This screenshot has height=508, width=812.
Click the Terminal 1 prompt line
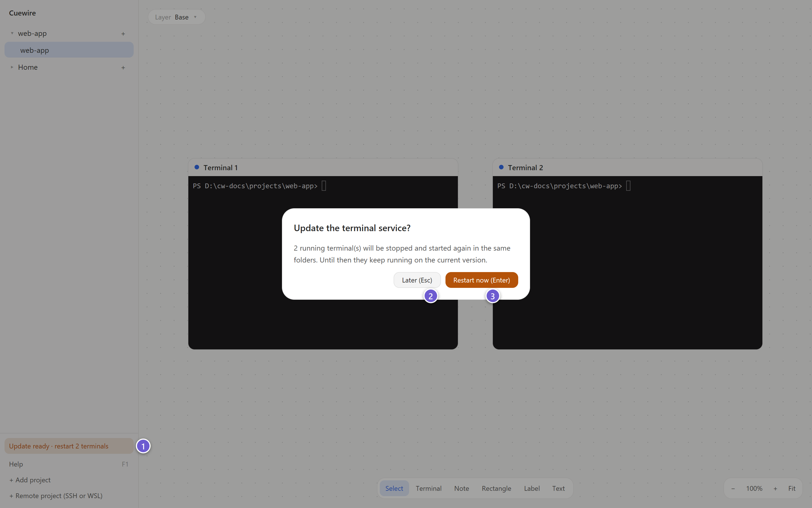tap(259, 186)
